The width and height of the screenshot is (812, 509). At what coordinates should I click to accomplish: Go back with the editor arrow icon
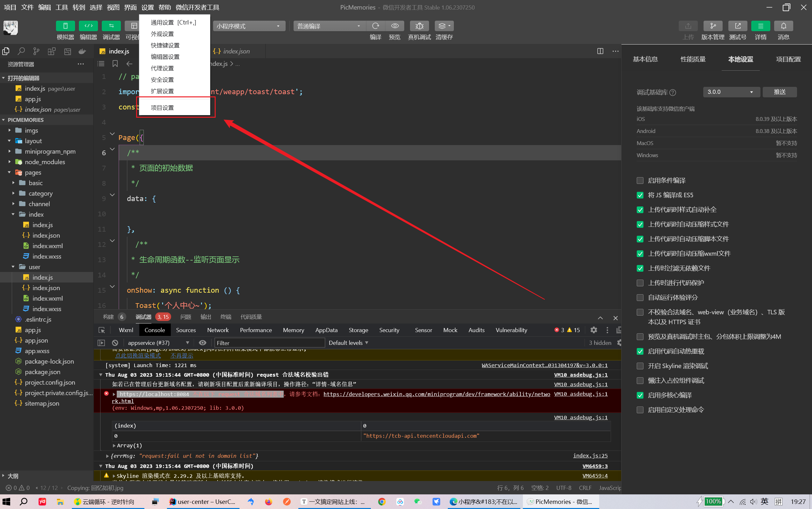[129, 64]
